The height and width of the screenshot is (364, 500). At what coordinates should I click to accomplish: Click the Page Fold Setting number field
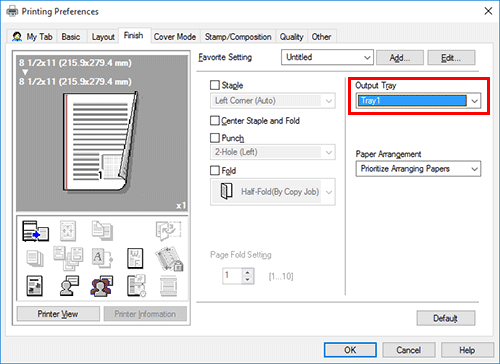(x=232, y=276)
